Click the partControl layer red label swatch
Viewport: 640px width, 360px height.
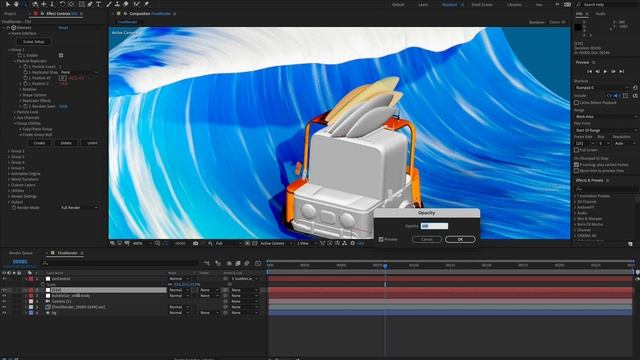(x=31, y=279)
